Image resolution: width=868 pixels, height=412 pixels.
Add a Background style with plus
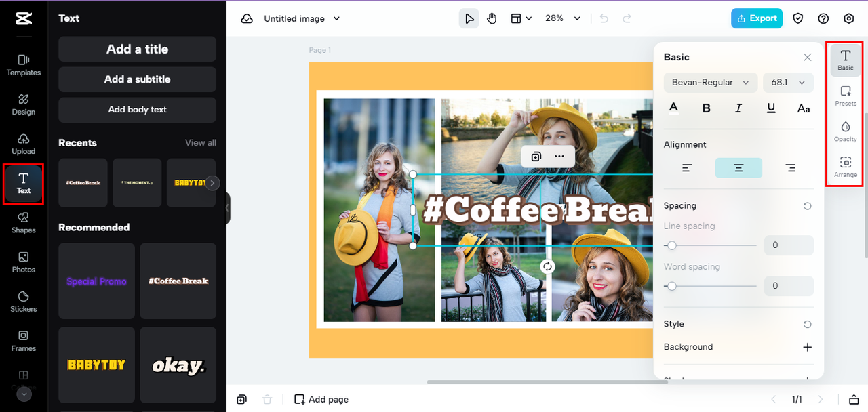point(807,347)
